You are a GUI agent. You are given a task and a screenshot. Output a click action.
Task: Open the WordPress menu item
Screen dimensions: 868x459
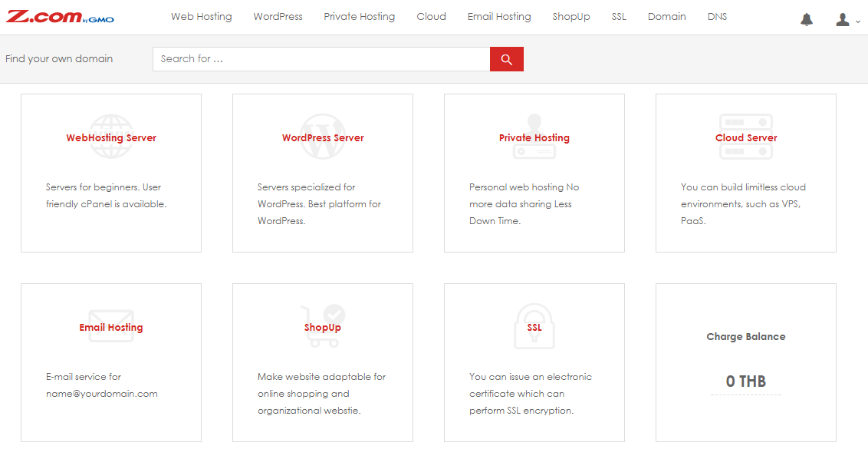pyautogui.click(x=278, y=17)
